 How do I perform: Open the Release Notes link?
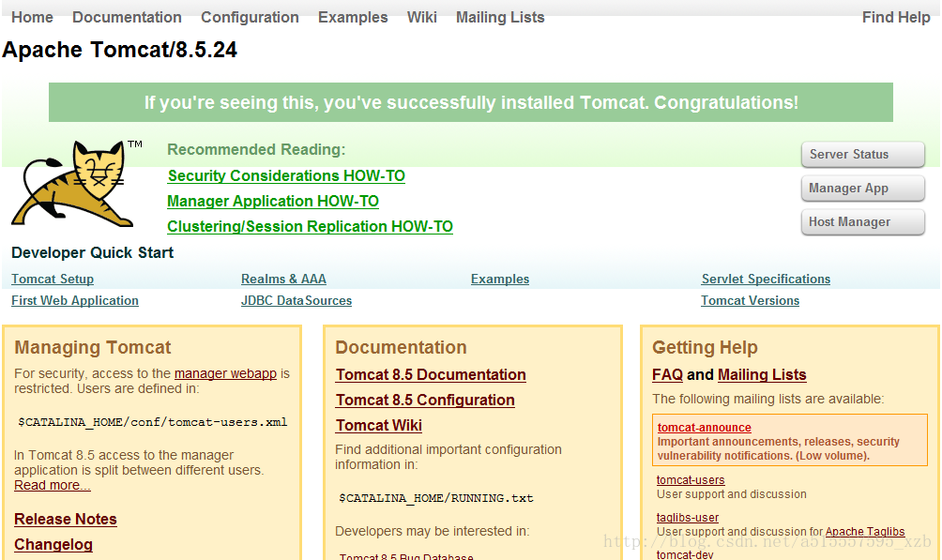pyautogui.click(x=66, y=519)
